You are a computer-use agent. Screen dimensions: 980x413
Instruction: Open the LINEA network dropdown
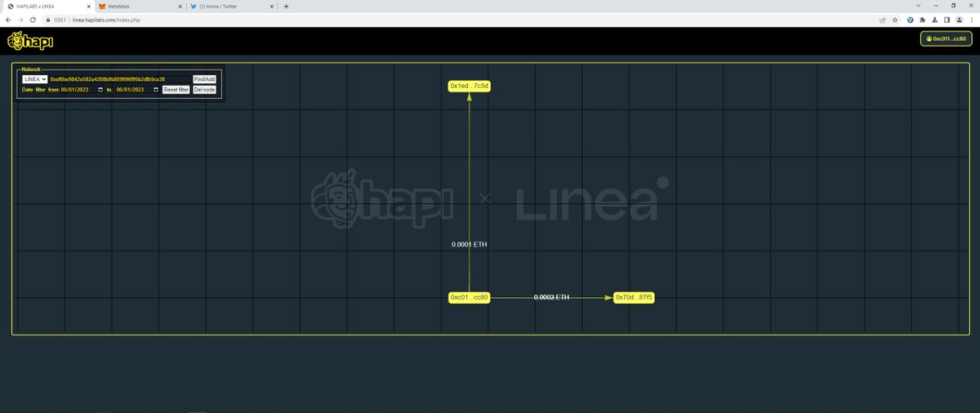(x=34, y=79)
